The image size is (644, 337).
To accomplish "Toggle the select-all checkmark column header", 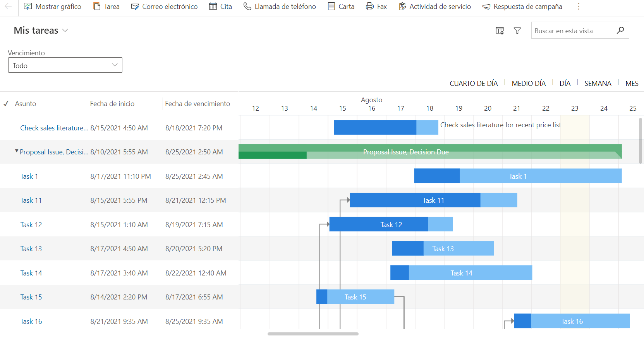I will click(x=6, y=104).
